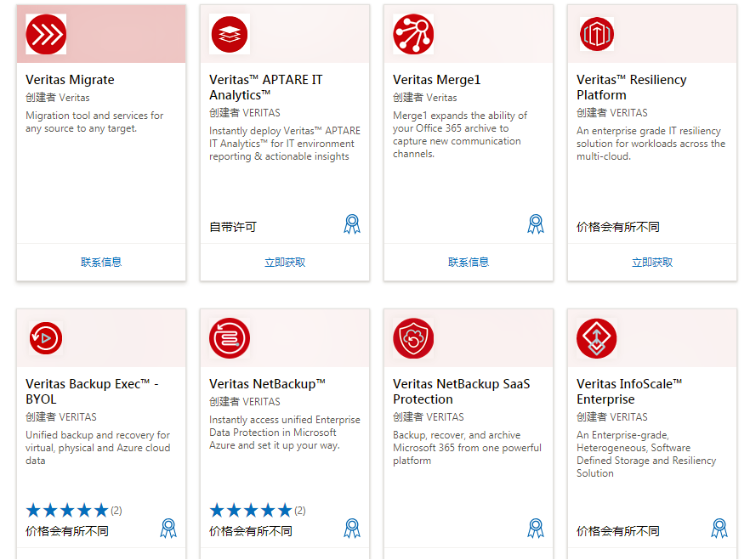
Task: Open the Veritas Merge1 title
Action: pos(437,80)
